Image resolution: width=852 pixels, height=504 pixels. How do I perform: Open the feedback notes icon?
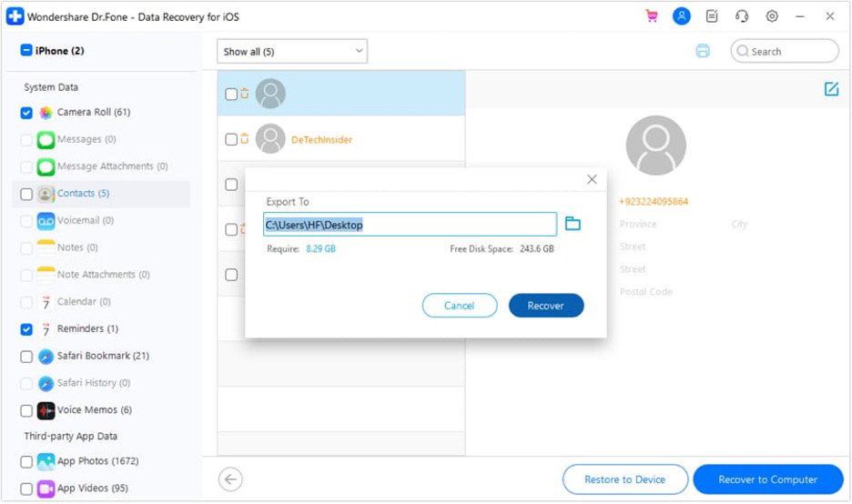click(712, 16)
